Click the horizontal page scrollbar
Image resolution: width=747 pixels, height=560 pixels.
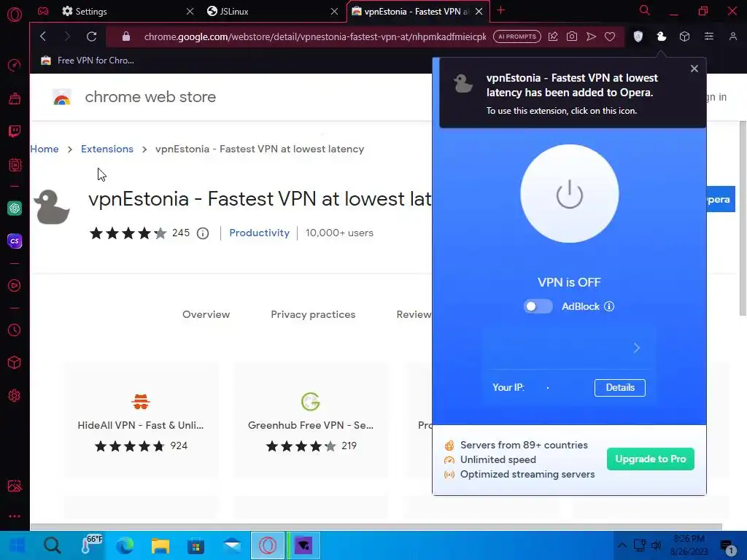click(376, 526)
